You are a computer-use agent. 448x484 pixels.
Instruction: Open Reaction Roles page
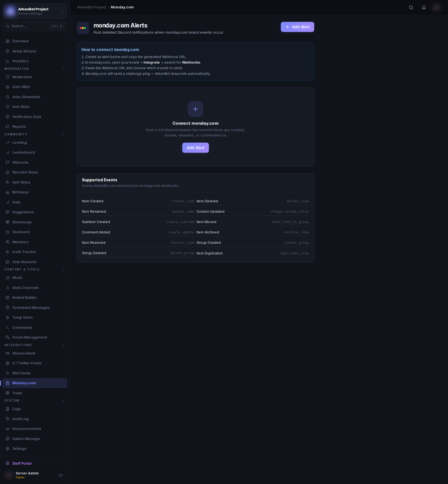click(x=35, y=172)
